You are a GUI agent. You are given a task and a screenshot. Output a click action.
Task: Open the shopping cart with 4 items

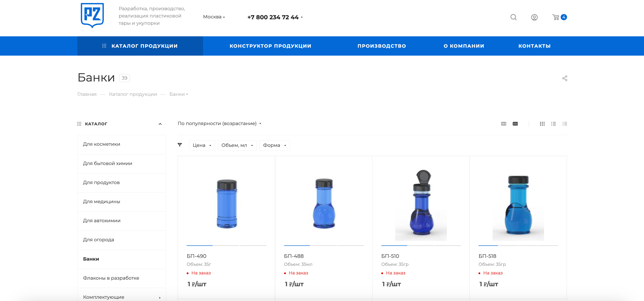point(559,17)
